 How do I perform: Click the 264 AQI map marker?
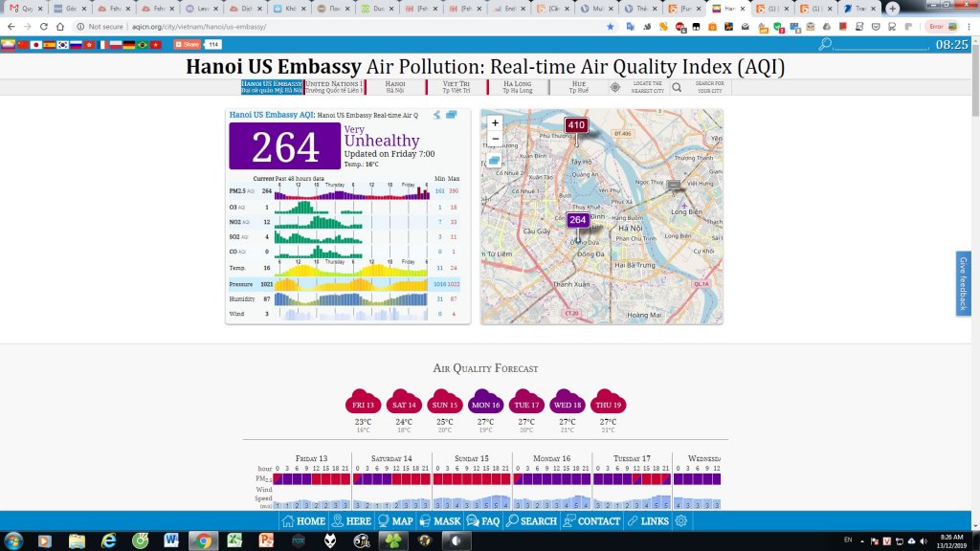click(577, 221)
